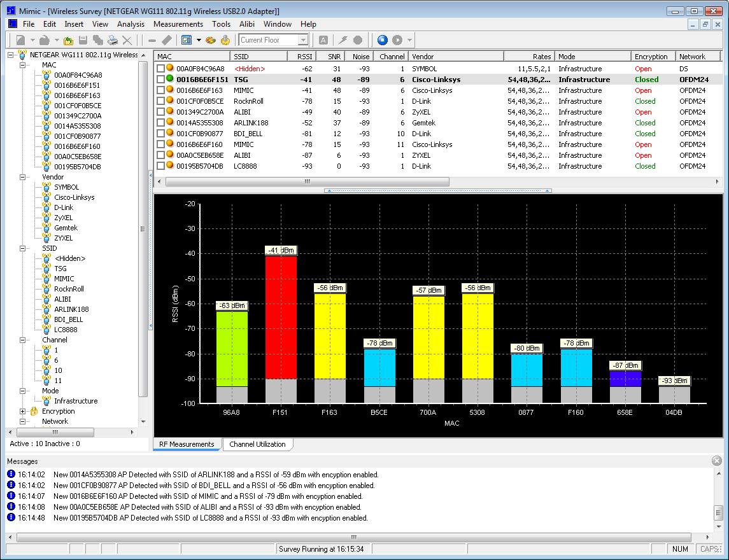Select the eraser tool in toolbar
The width and height of the screenshot is (729, 560).
(x=166, y=40)
